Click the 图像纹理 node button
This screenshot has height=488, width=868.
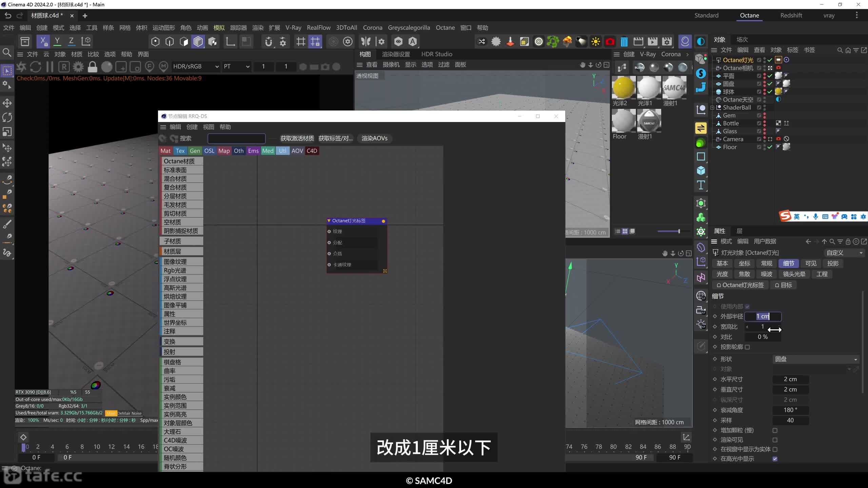[181, 262]
